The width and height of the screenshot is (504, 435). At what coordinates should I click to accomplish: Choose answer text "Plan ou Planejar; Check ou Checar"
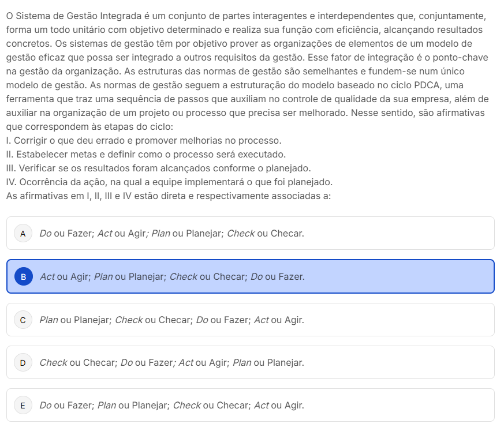tap(171, 320)
